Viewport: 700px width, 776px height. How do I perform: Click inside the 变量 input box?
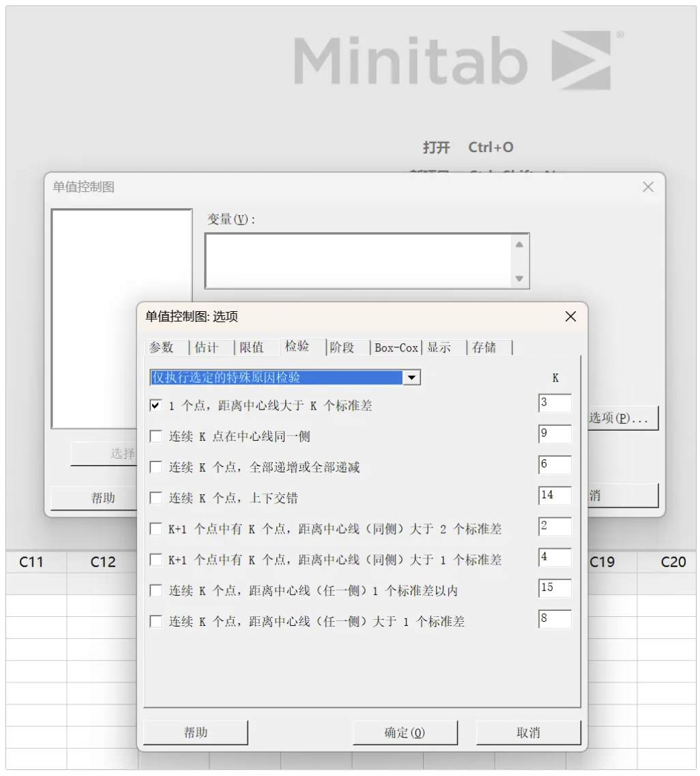pos(358,261)
